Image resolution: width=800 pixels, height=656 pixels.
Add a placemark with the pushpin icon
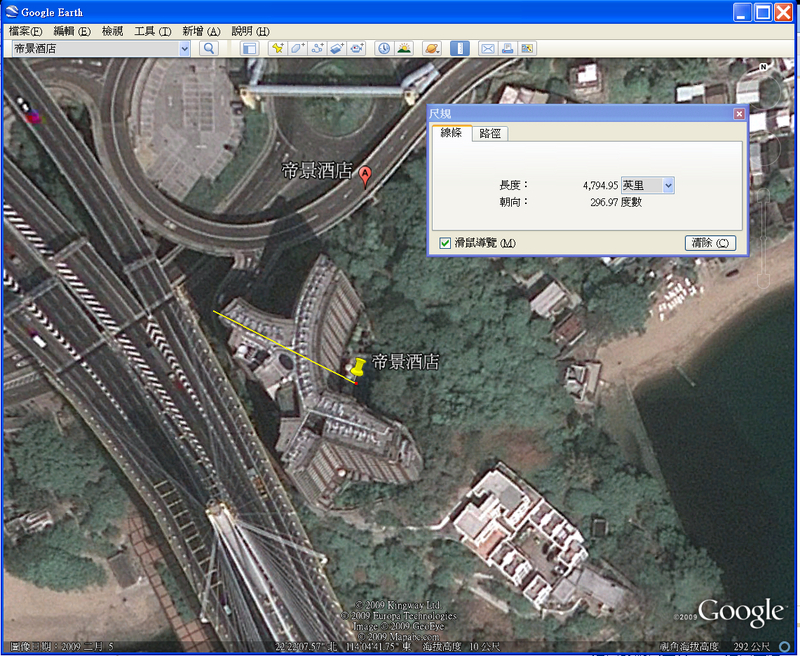click(x=278, y=48)
